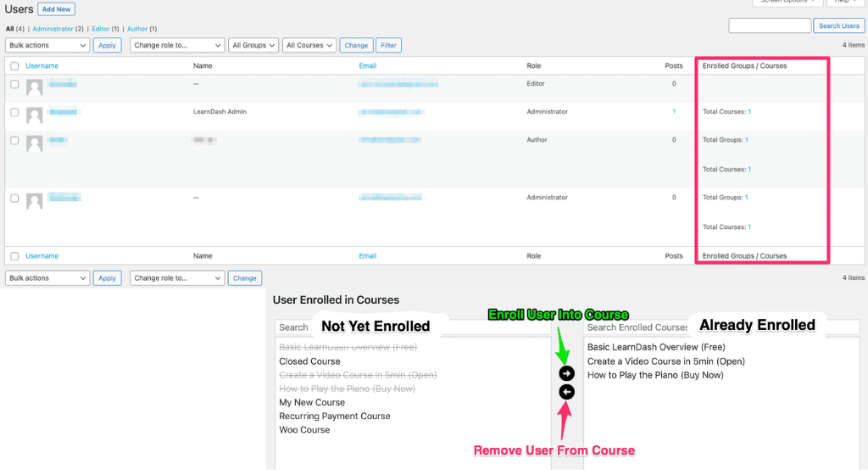Open the bottom Change role to dropdown
This screenshot has width=868, height=470.
[177, 278]
